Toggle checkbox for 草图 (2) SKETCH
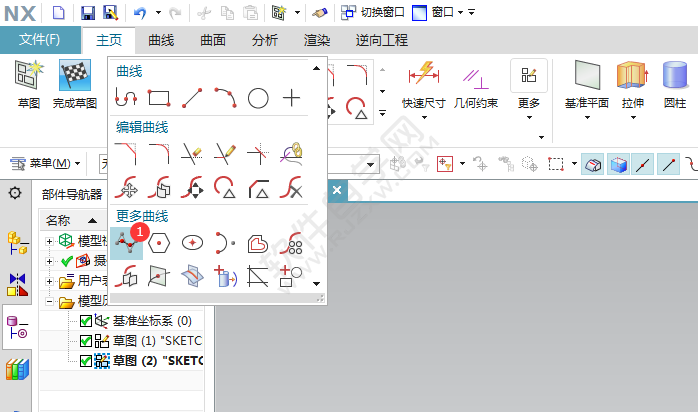 85,360
